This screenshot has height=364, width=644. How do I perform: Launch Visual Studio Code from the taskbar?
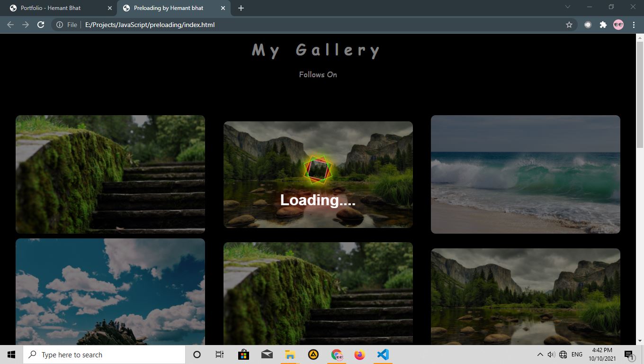click(x=383, y=354)
